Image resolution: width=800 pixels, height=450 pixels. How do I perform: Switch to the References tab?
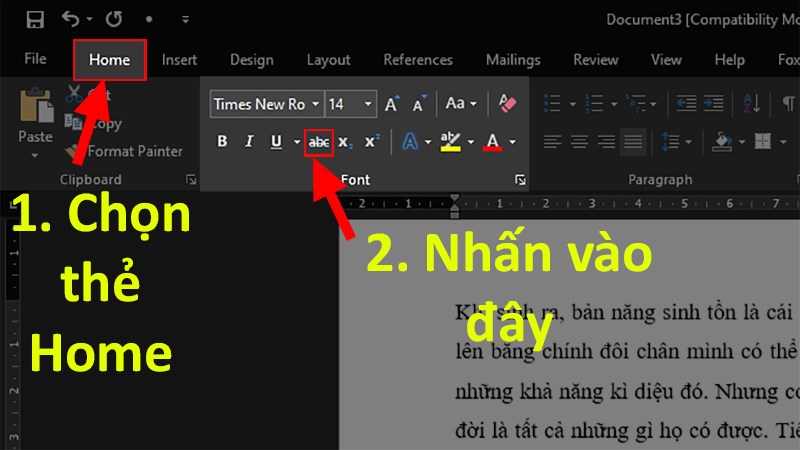click(418, 60)
